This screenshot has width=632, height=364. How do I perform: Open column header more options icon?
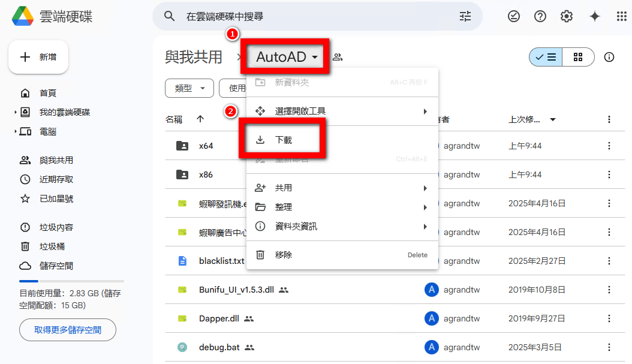click(x=609, y=119)
